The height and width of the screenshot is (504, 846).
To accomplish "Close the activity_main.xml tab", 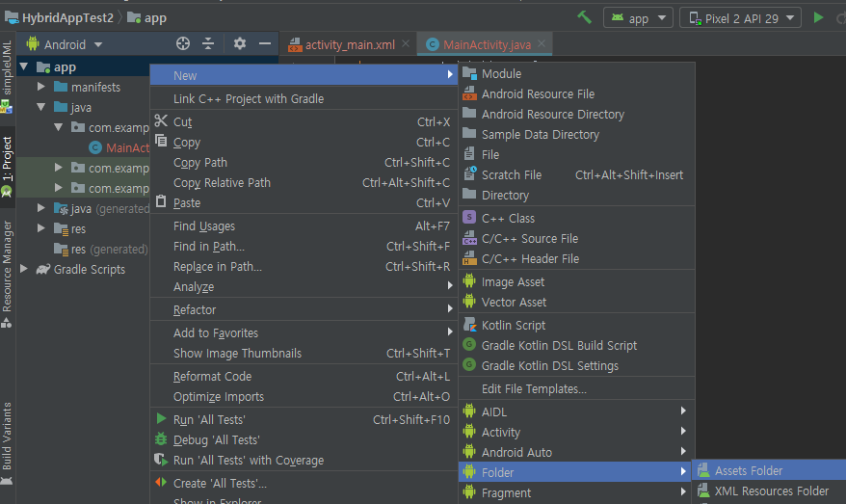I will pos(406,43).
